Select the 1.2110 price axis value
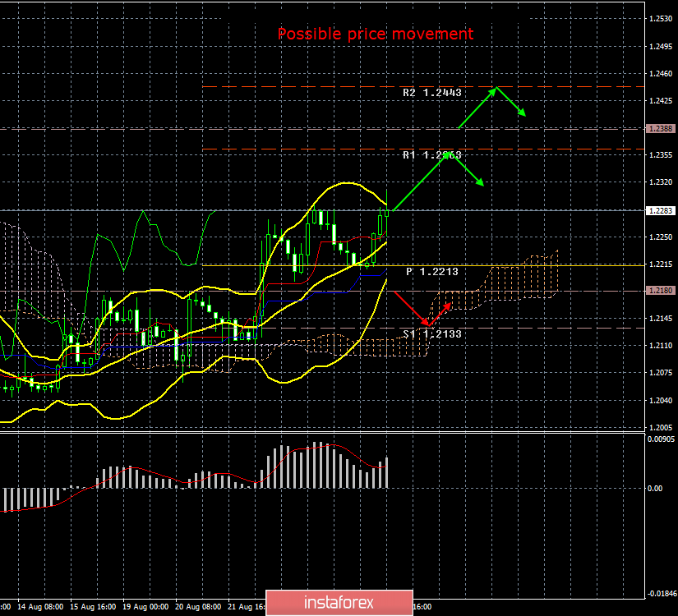 (x=661, y=346)
